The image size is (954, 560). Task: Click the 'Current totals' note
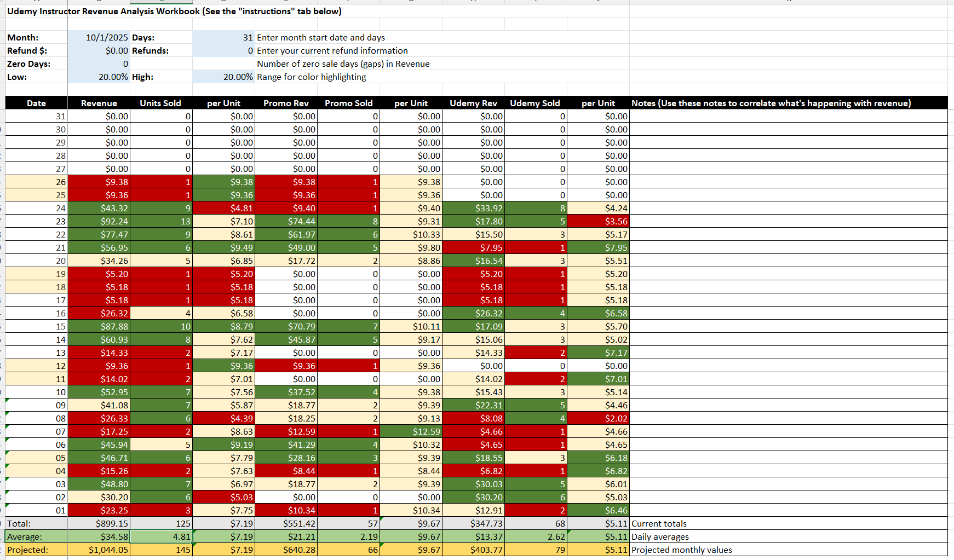click(659, 523)
